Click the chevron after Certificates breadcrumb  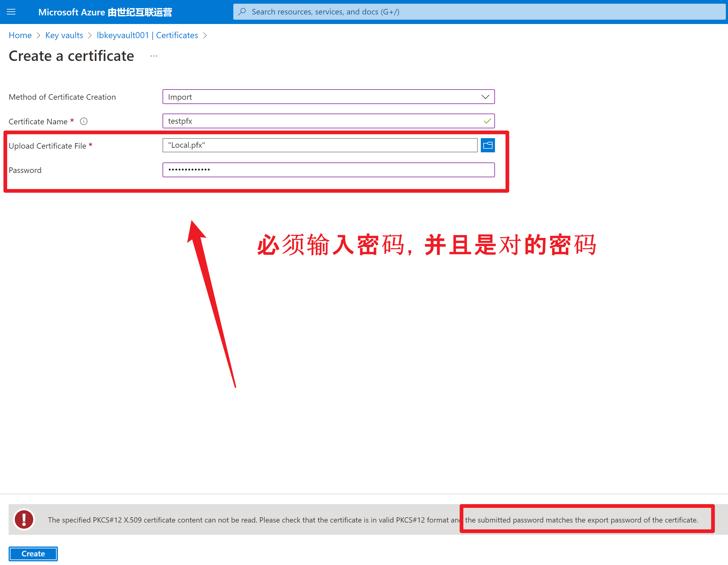point(205,35)
